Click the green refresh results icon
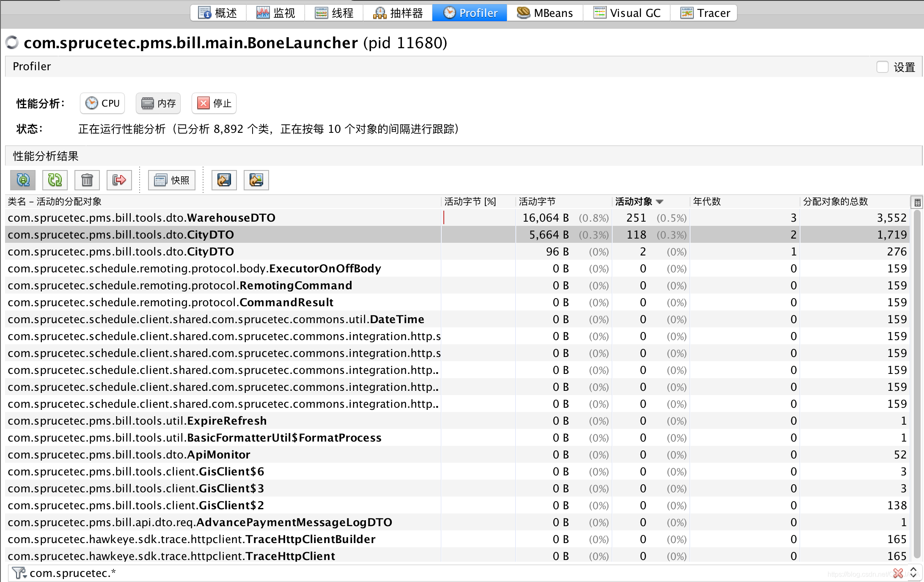The height and width of the screenshot is (582, 924). click(55, 180)
